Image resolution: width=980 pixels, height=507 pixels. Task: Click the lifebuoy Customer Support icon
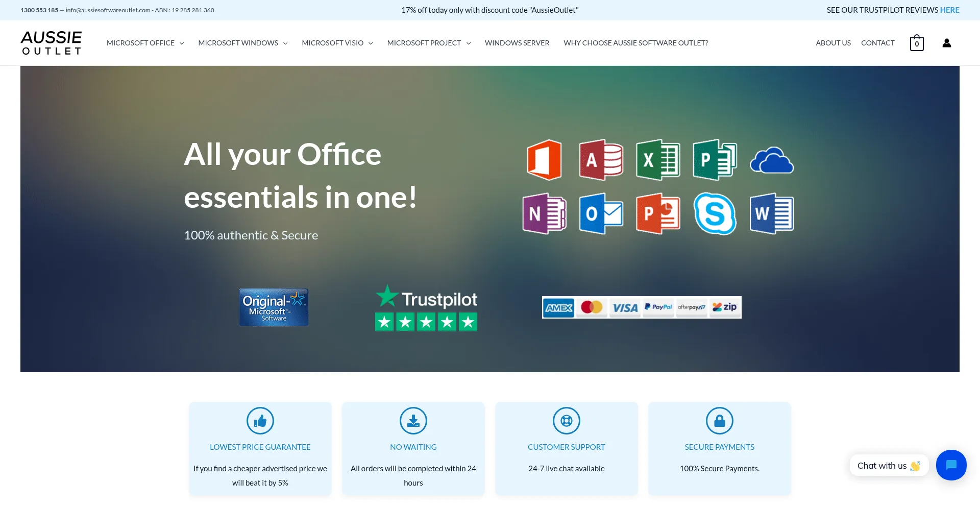(566, 421)
